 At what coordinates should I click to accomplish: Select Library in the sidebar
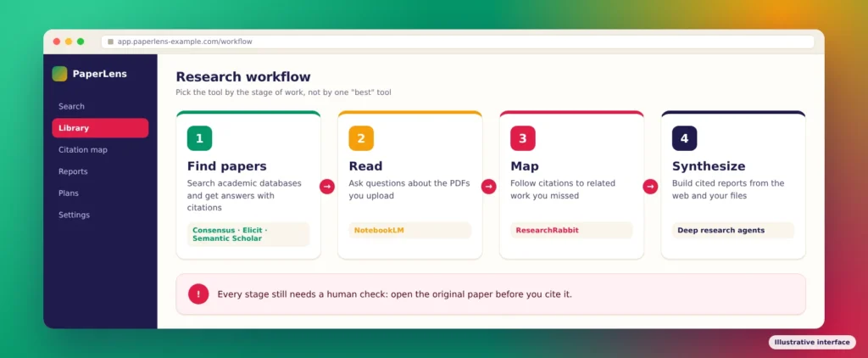100,128
